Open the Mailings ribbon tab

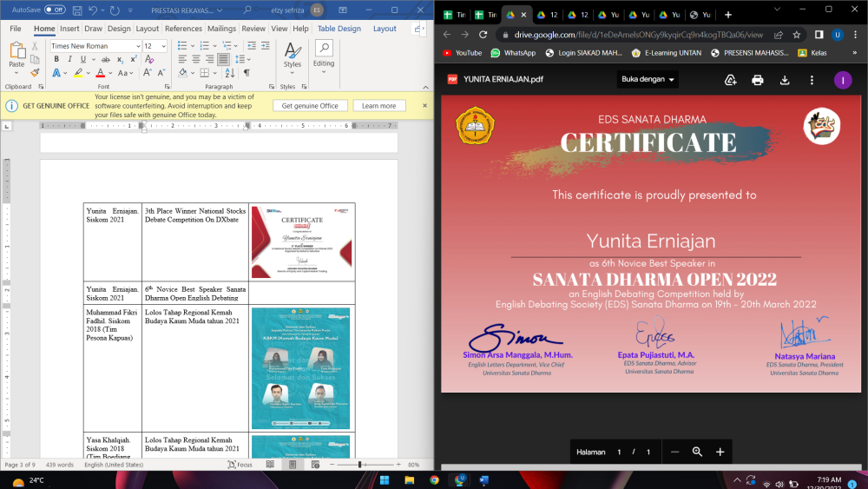(221, 29)
